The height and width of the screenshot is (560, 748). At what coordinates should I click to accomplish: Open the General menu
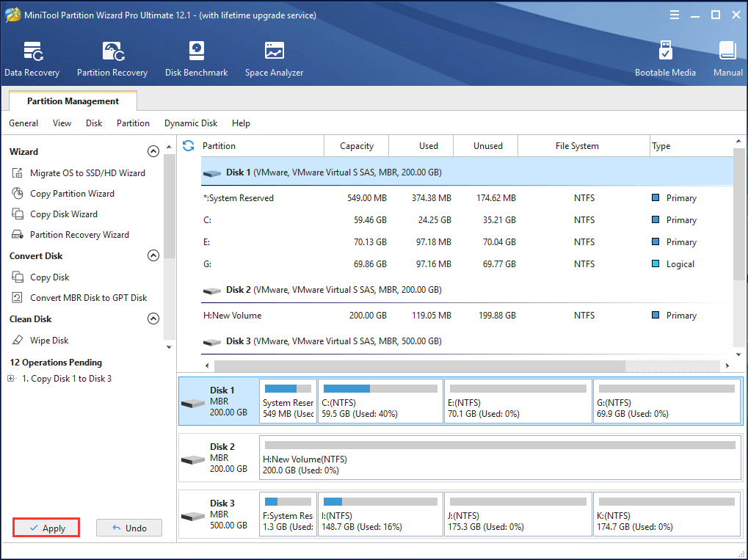[x=23, y=123]
